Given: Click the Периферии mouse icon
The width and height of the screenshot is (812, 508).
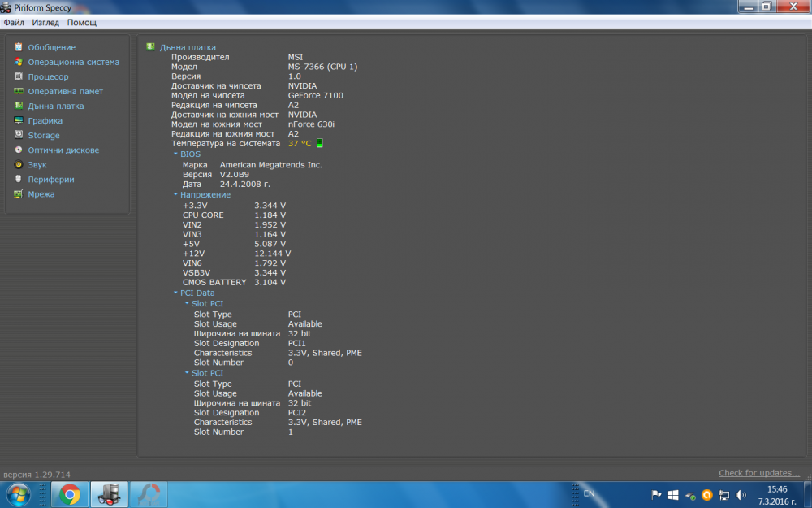Looking at the screenshot, I should (x=19, y=179).
